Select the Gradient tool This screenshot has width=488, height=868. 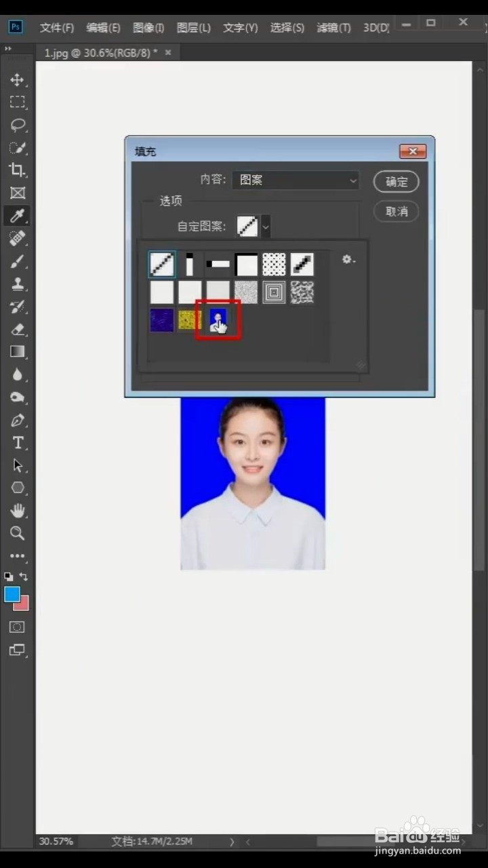[17, 352]
